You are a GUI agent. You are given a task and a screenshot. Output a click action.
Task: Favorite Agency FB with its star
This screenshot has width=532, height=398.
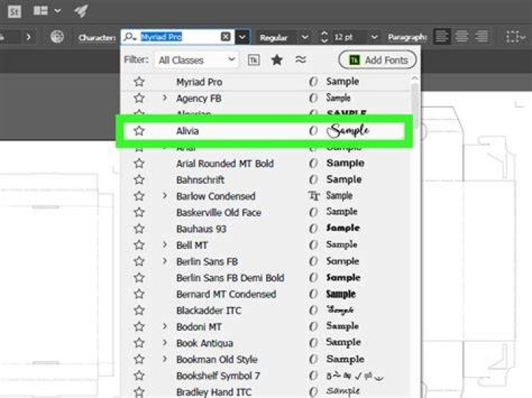[139, 98]
